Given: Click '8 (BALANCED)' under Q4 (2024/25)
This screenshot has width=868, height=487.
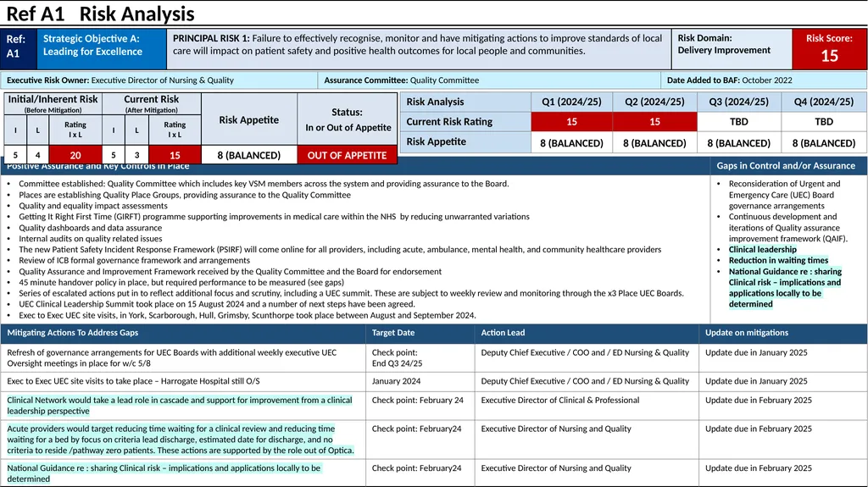Looking at the screenshot, I should coord(824,143).
